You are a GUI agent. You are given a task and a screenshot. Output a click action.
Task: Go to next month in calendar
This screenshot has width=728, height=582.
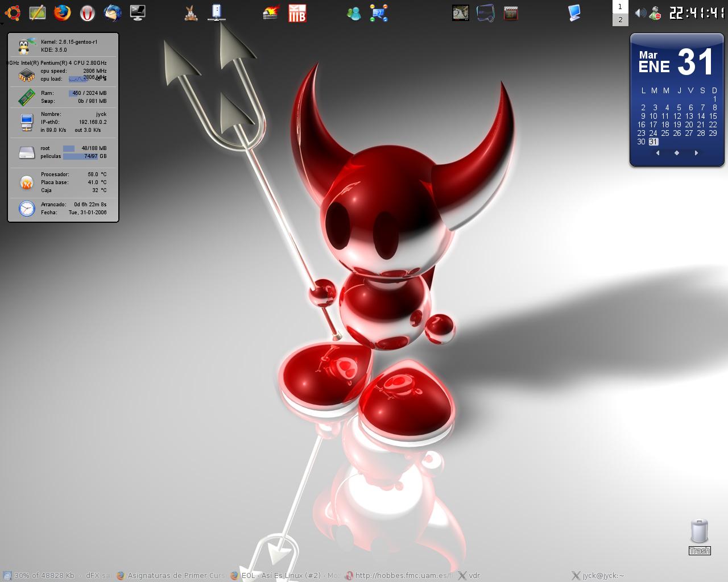pyautogui.click(x=696, y=153)
